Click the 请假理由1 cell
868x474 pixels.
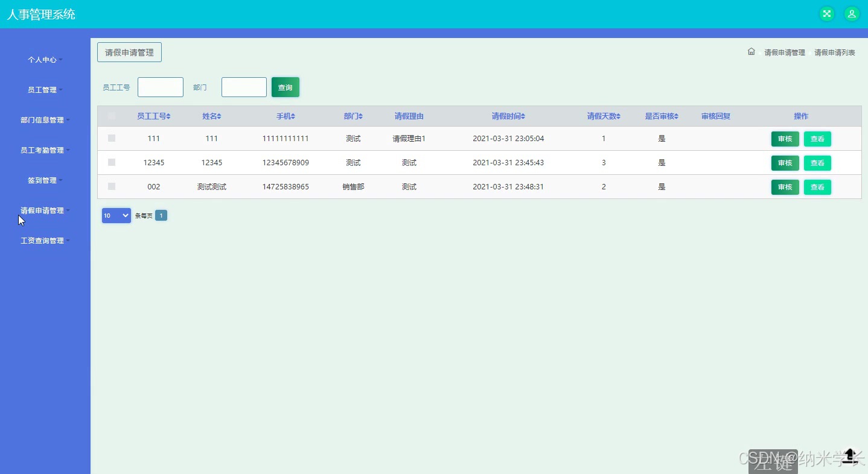coord(409,139)
